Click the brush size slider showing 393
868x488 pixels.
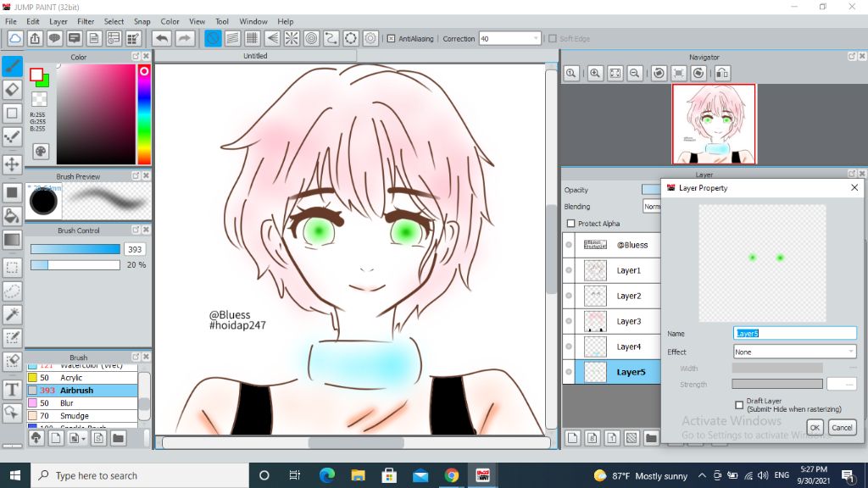point(75,249)
